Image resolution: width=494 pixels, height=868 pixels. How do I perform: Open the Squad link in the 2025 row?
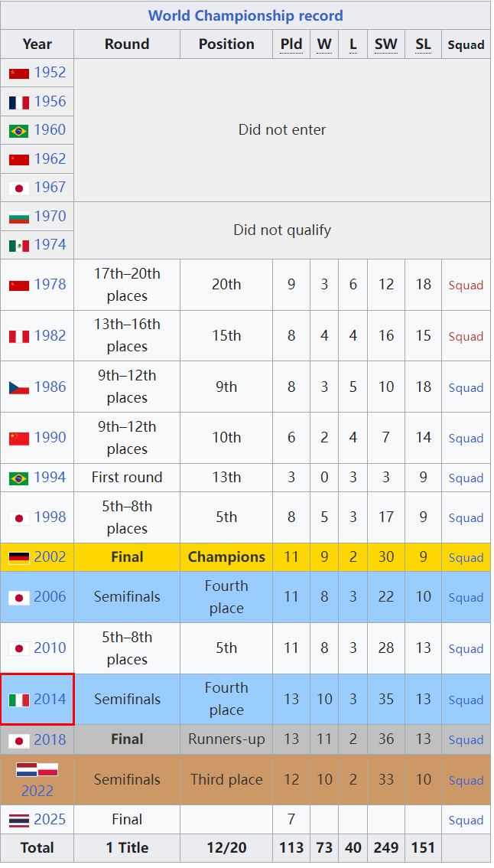tap(466, 821)
